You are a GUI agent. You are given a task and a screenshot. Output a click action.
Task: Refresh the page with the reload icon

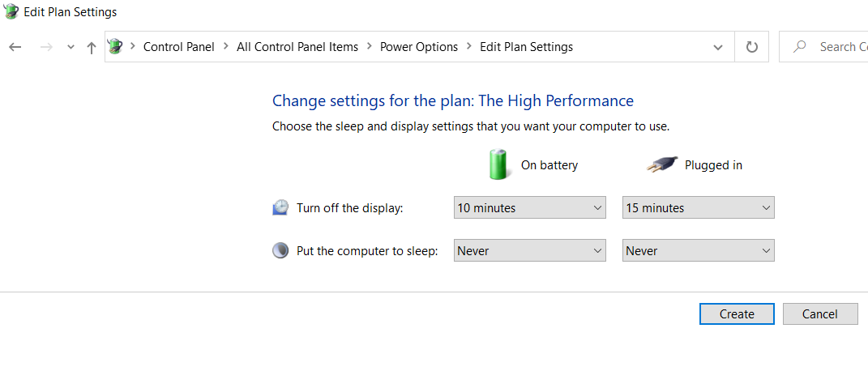click(x=751, y=47)
